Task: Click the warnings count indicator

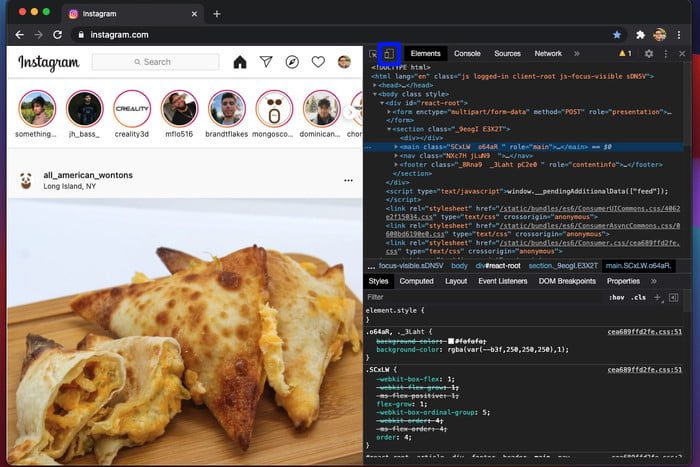Action: (x=625, y=54)
